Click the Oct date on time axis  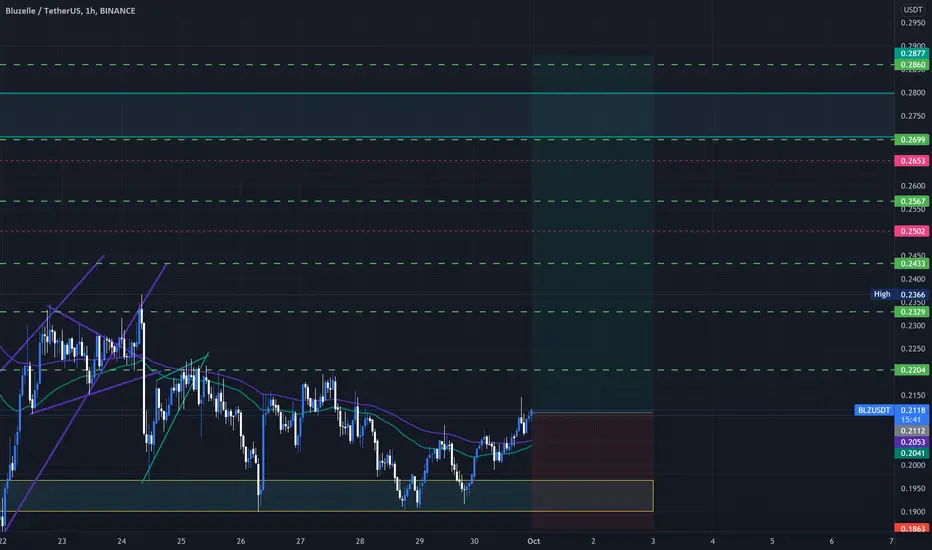(534, 541)
